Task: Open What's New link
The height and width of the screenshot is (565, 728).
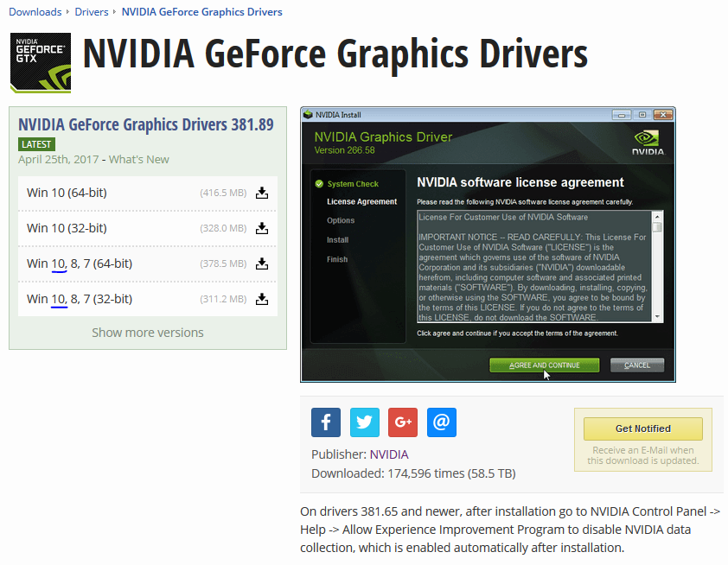Action: coord(139,160)
